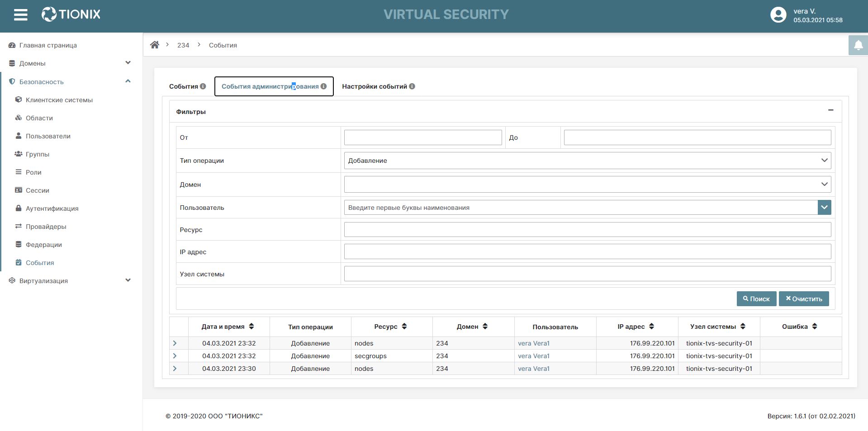This screenshot has width=868, height=431.
Task: Click the Ресурс filter input field
Action: click(587, 230)
